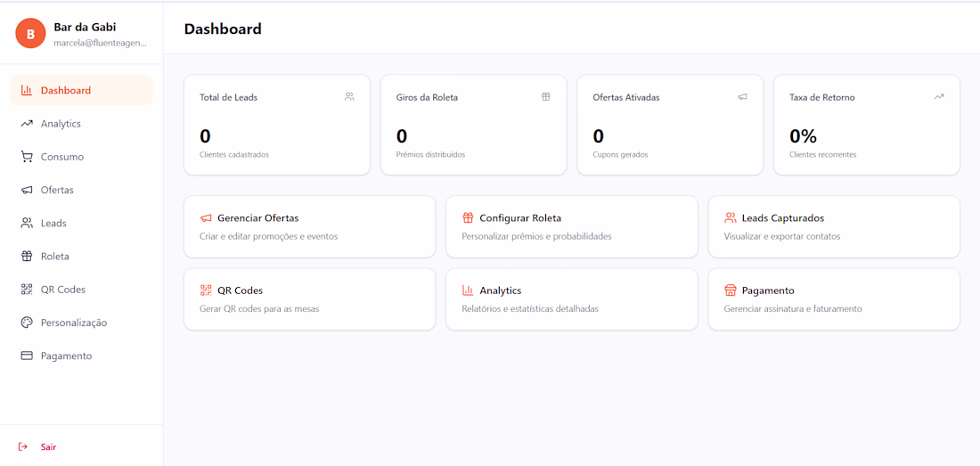Open QR Codes from the sidebar
Screen dimensions: 980x466
pos(81,290)
